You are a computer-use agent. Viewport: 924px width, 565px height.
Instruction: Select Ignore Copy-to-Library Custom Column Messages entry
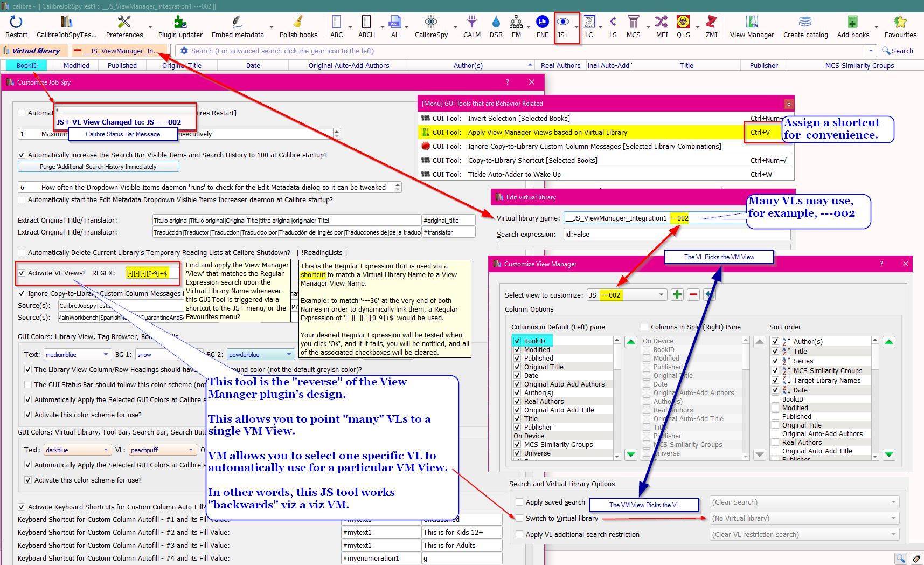tap(606, 146)
